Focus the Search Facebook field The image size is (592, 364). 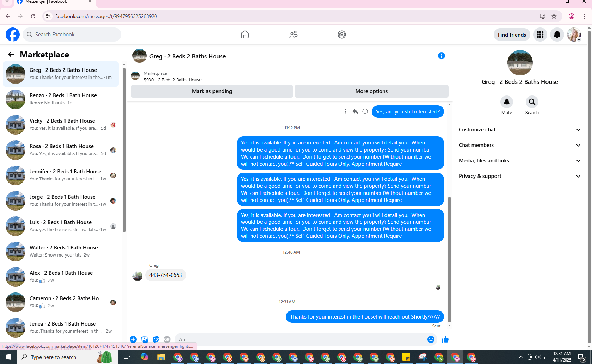(x=72, y=35)
